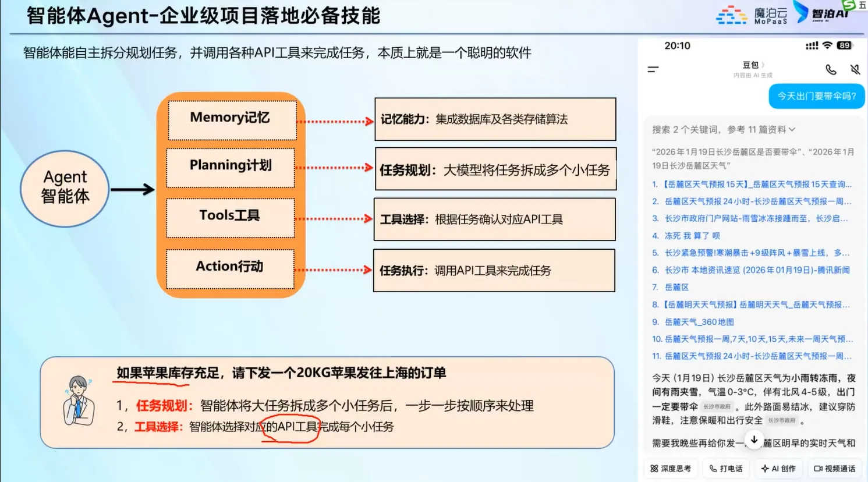The image size is (868, 482).
Task: Enable 深度思考 deep thinking mode
Action: [x=671, y=469]
